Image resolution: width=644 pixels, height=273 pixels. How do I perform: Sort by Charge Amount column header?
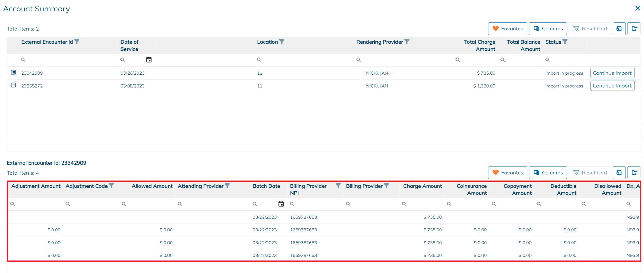click(x=422, y=186)
